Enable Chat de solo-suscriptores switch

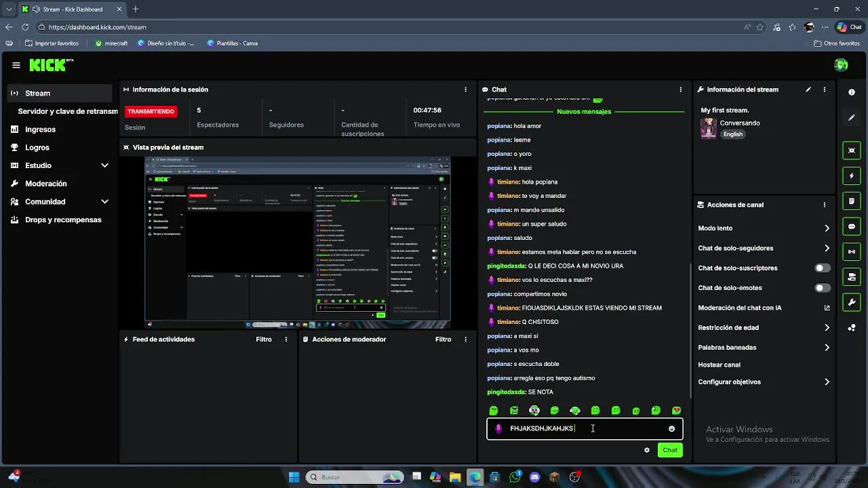pyautogui.click(x=822, y=268)
